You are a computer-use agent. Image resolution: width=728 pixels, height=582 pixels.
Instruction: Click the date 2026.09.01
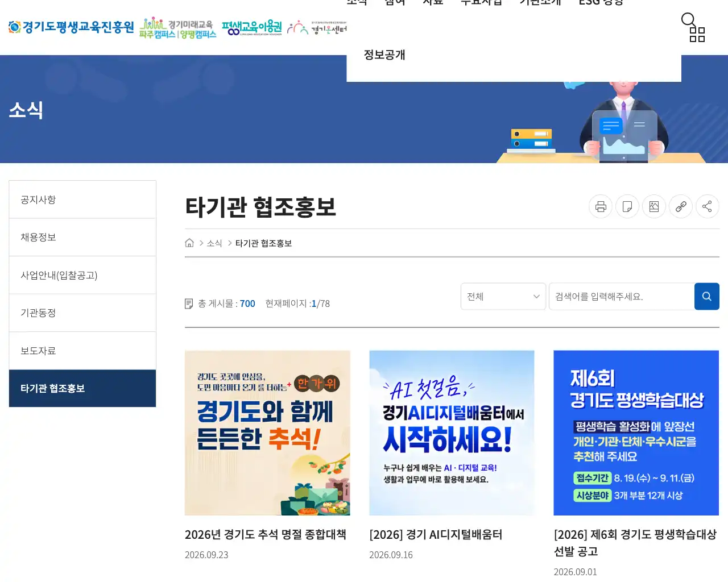pyautogui.click(x=576, y=572)
